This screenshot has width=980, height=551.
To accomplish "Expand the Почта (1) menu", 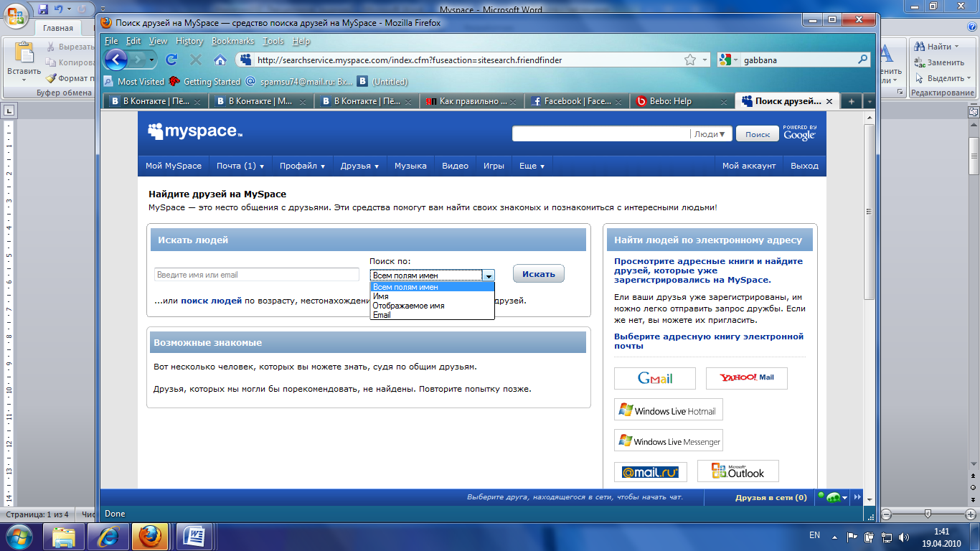I will coord(240,166).
